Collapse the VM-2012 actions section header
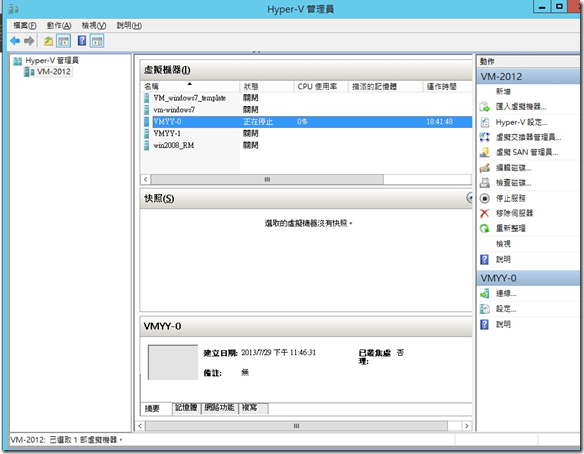Screen dimensions: 584x454 click(x=528, y=76)
